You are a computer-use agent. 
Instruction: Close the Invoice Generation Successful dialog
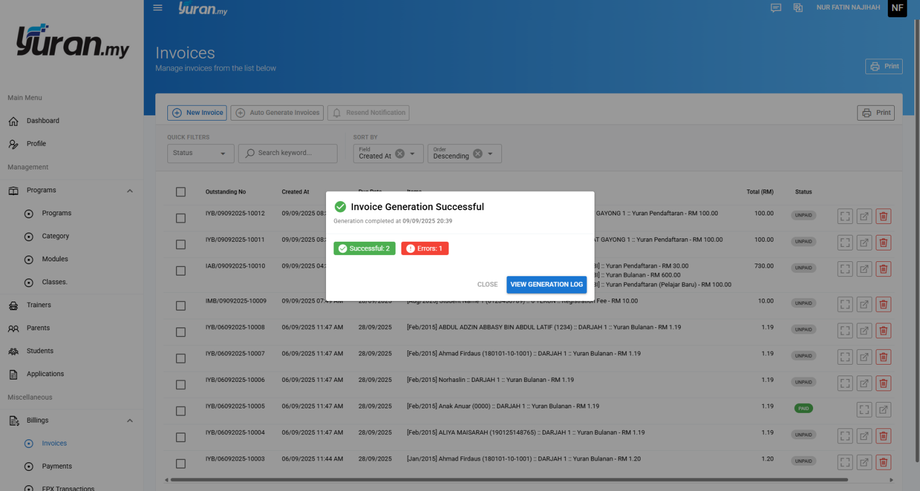(x=487, y=285)
